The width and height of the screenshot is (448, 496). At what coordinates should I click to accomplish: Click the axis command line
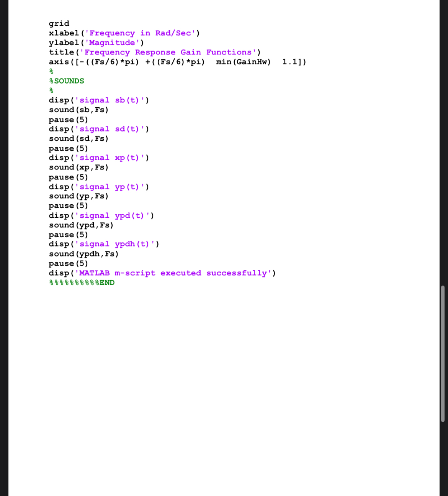point(176,62)
